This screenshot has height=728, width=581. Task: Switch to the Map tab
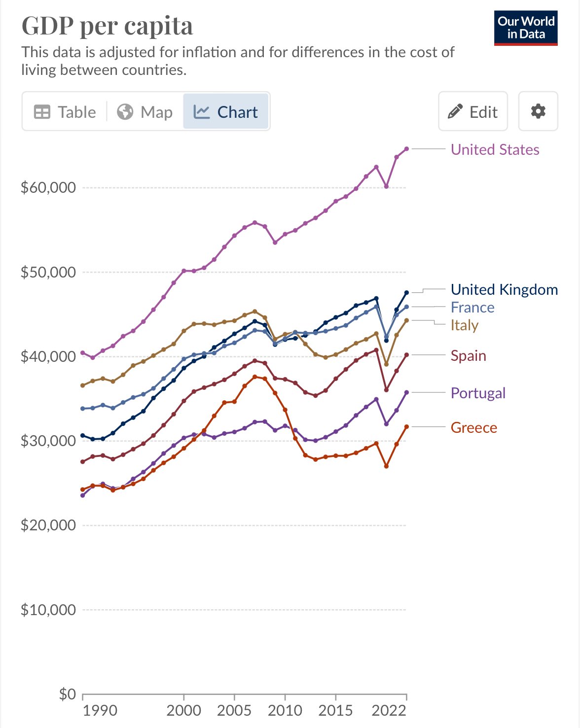(145, 112)
